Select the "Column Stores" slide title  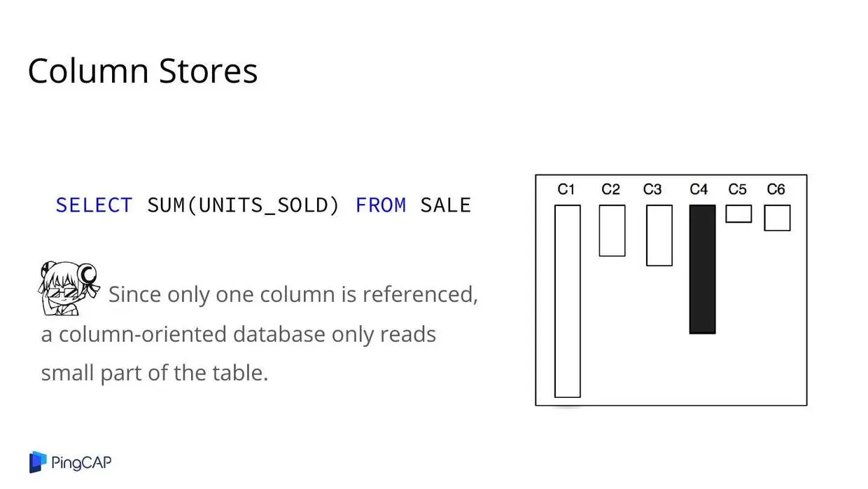pyautogui.click(x=143, y=71)
